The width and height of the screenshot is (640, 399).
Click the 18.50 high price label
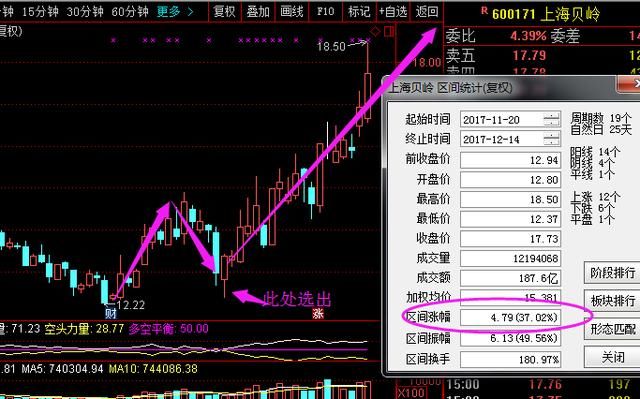(x=332, y=47)
